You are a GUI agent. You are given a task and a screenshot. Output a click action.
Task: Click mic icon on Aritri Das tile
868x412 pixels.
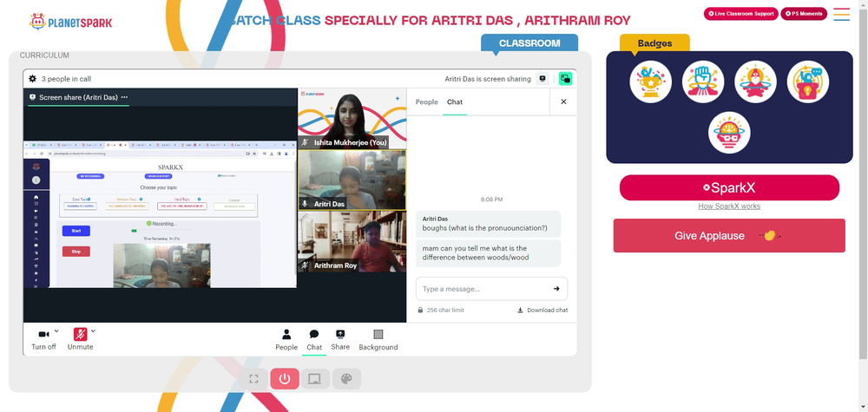click(305, 204)
